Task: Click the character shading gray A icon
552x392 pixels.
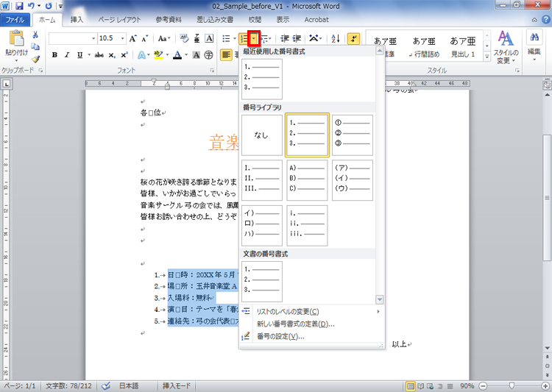Action: coord(197,55)
